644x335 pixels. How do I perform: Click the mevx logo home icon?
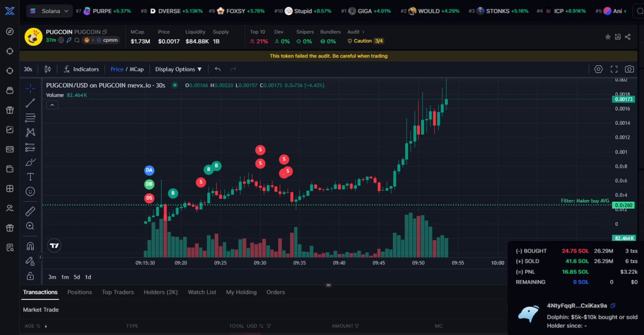[x=10, y=11]
